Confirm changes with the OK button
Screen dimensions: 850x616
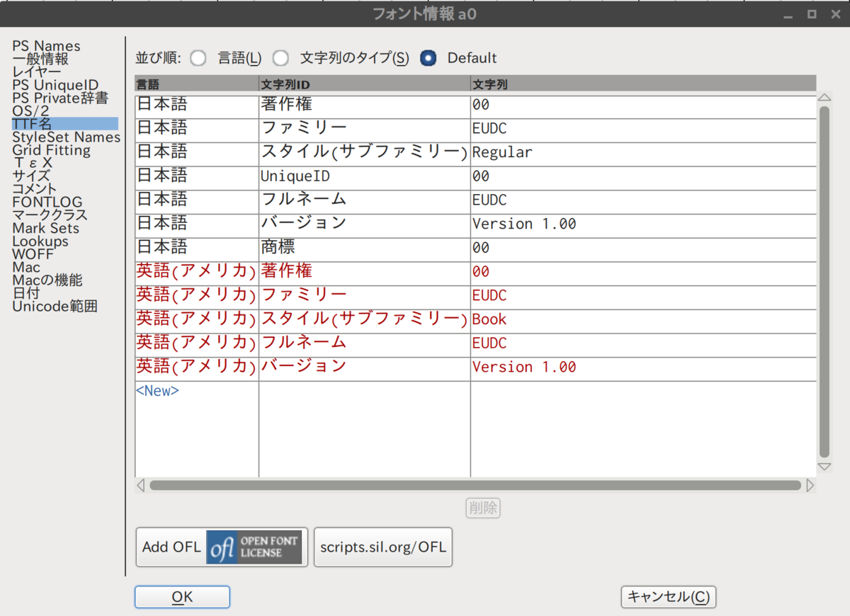(x=182, y=597)
